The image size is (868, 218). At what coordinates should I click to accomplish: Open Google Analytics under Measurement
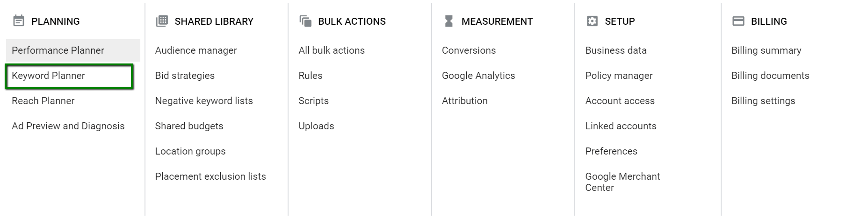[x=478, y=76]
